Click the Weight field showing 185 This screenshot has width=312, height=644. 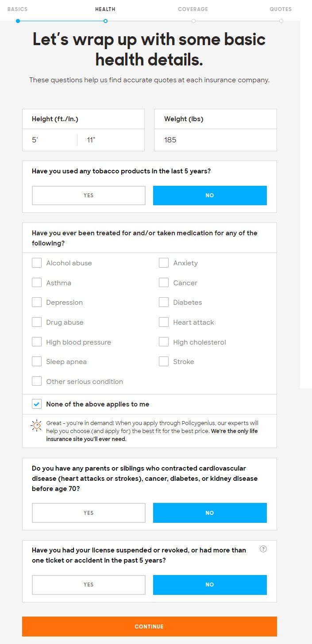coord(216,140)
